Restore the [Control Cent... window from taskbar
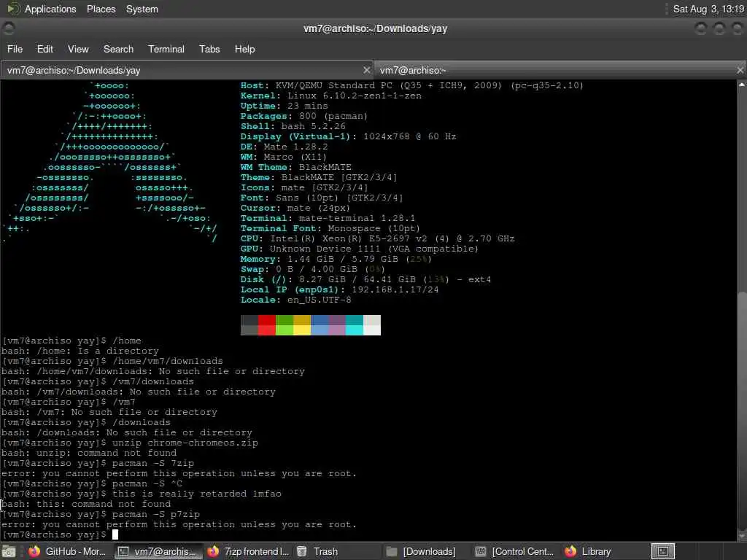 [x=514, y=551]
